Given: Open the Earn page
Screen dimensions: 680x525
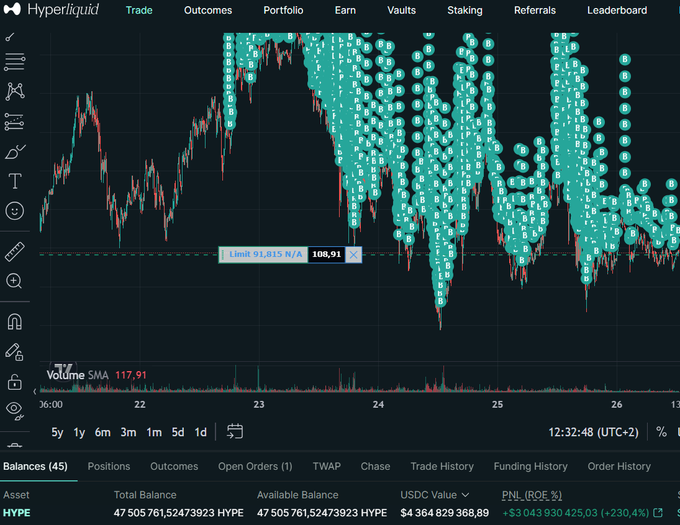Looking at the screenshot, I should pos(345,10).
